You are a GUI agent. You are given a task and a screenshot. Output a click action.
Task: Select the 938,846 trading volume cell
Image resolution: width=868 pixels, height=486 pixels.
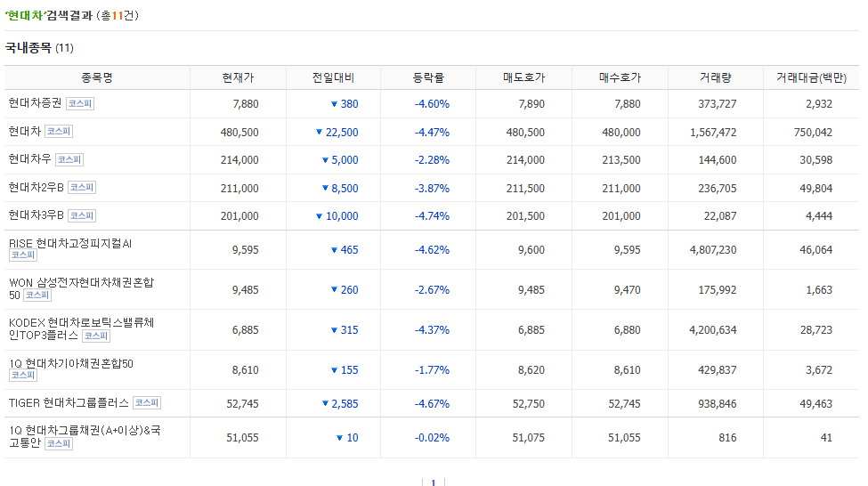717,404
